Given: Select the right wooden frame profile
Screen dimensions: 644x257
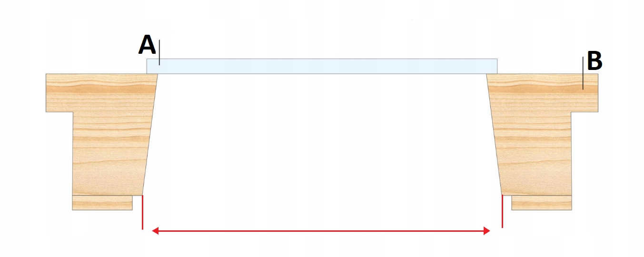Looking at the screenshot, I should [542, 135].
